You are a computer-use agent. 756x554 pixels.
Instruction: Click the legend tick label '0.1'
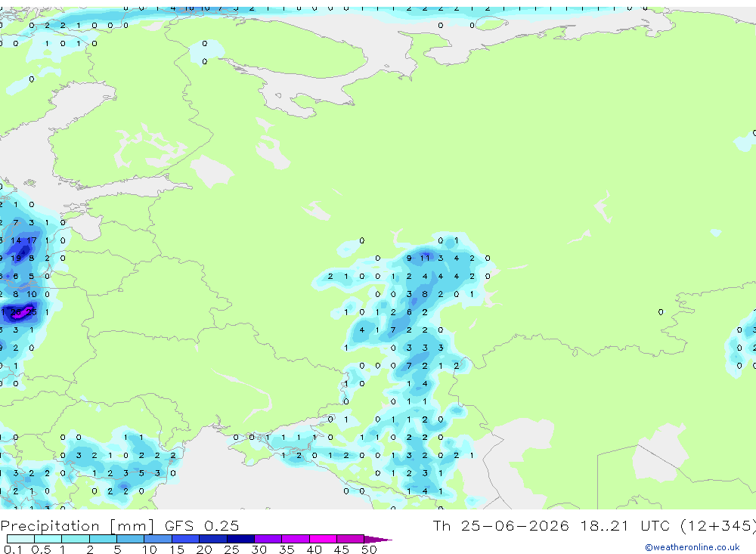coord(14,549)
